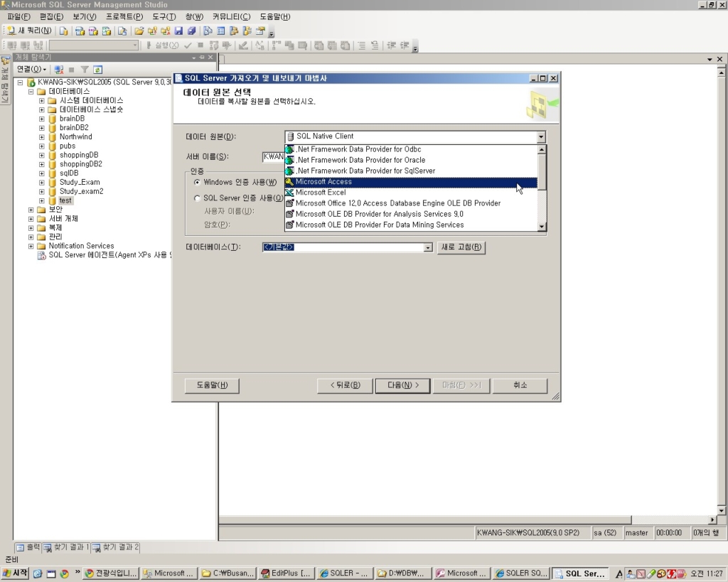728x582 pixels.
Task: Open the database combo box arrow
Action: pyautogui.click(x=428, y=247)
